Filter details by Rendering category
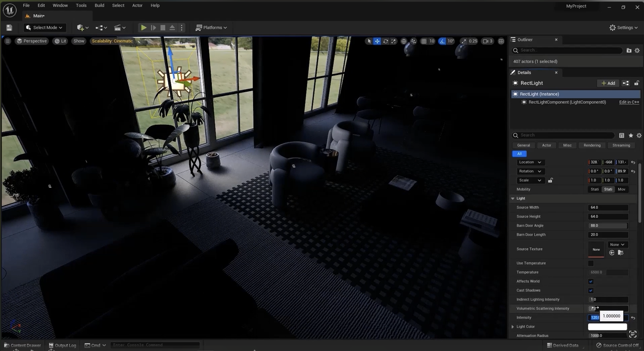Screen dimensions: 644x351 [592, 146]
